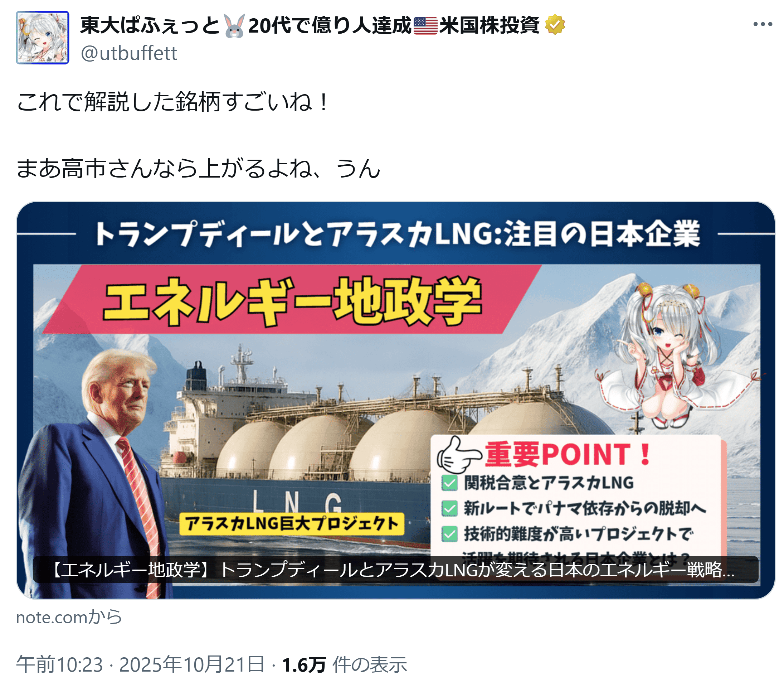Click the yellow アラスカLNG巨大プロジェクト label
The height and width of the screenshot is (692, 784).
(x=292, y=523)
